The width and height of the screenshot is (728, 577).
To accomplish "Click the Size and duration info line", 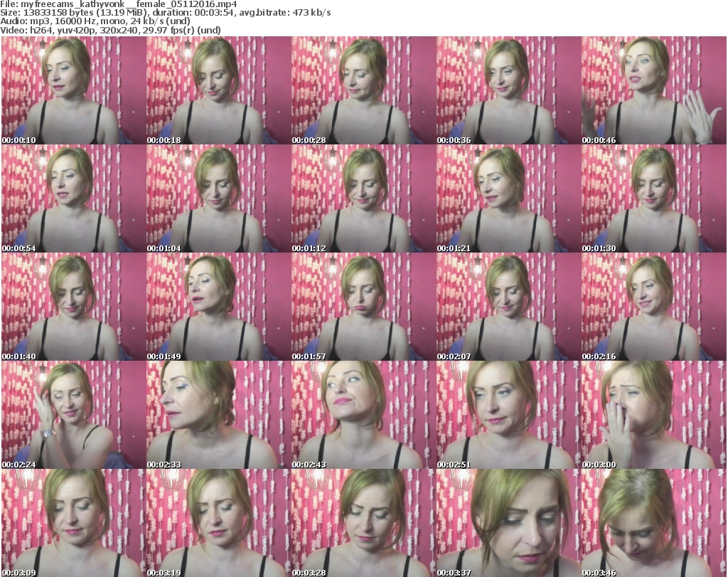I will (x=165, y=13).
